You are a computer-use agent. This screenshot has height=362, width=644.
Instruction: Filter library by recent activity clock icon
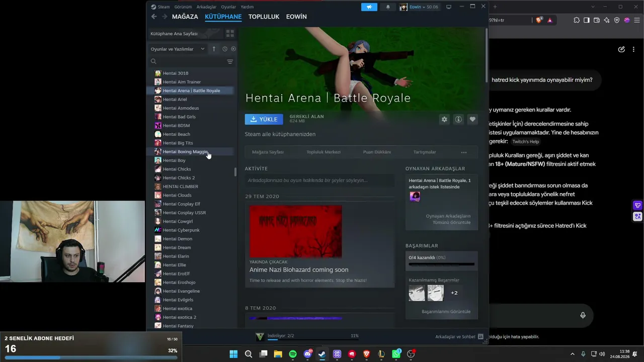pos(225,49)
